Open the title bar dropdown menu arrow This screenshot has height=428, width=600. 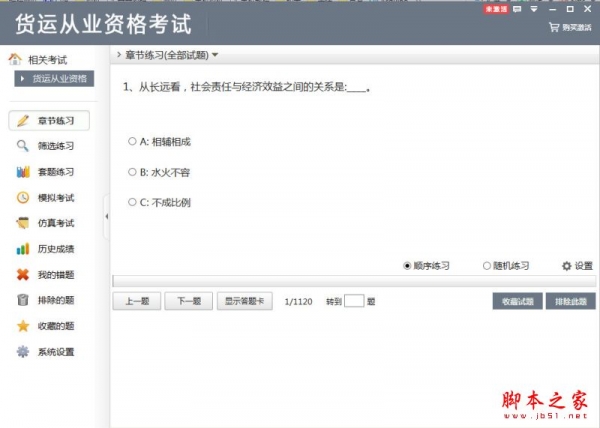(x=534, y=9)
